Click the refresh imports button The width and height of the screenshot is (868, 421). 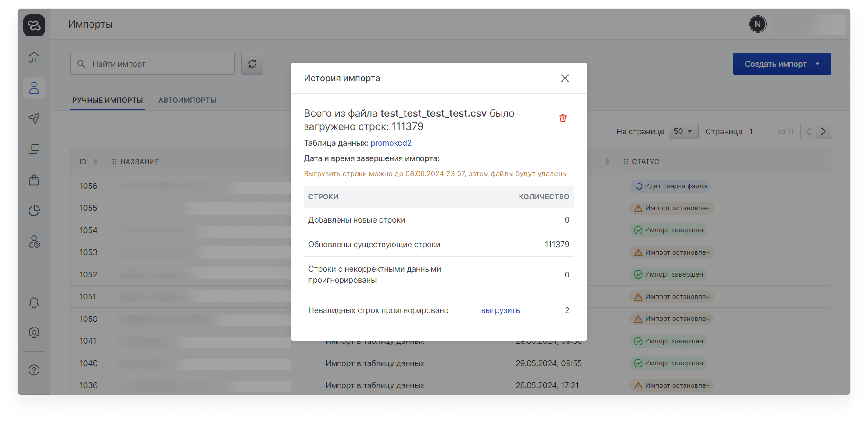252,64
